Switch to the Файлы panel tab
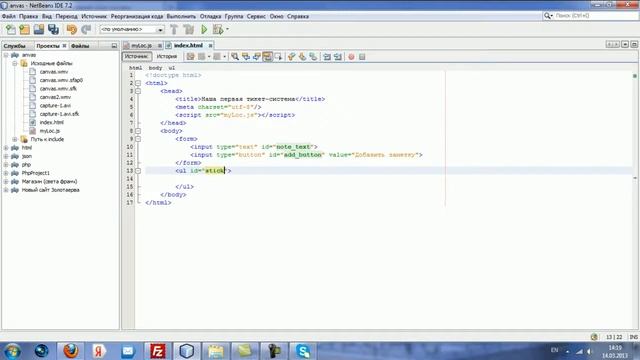 coord(80,46)
